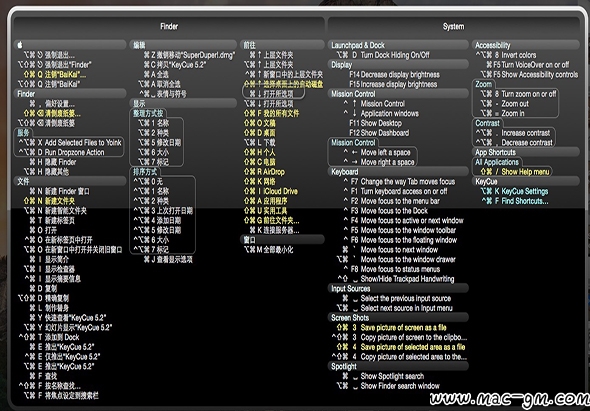This screenshot has width=590, height=411.
Task: Click the yellow "iCloud Drive" row
Action: tap(271, 191)
